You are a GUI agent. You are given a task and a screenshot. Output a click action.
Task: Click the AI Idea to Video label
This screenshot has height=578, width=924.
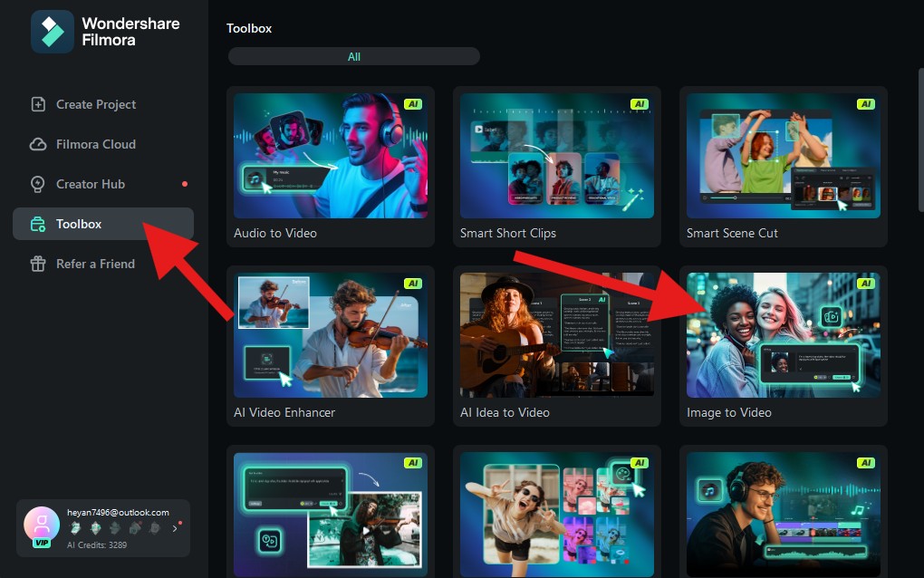point(505,412)
